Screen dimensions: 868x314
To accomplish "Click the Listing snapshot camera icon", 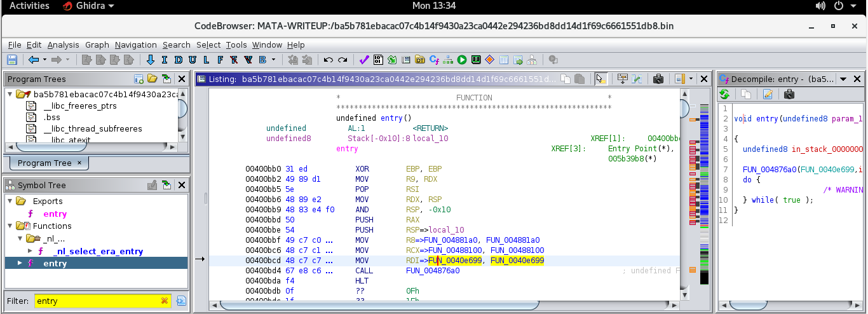I will (658, 79).
